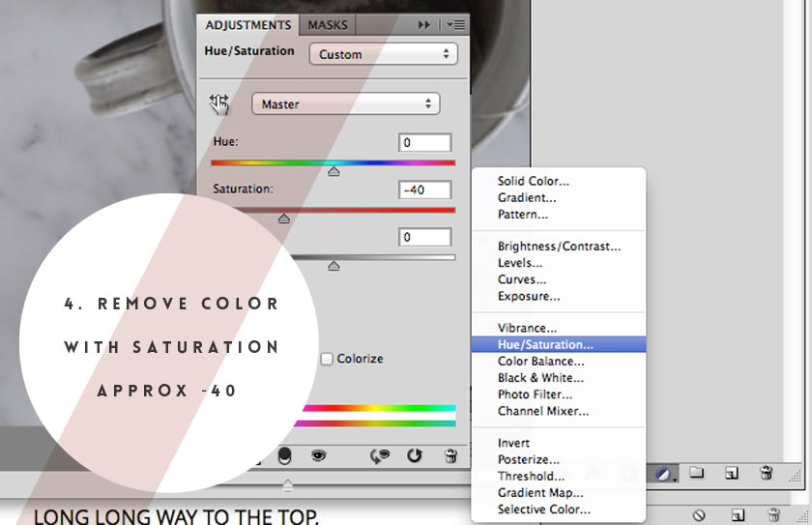Choose Channel Mixer... from the menu
Screen dimensions: 812x525
559,411
